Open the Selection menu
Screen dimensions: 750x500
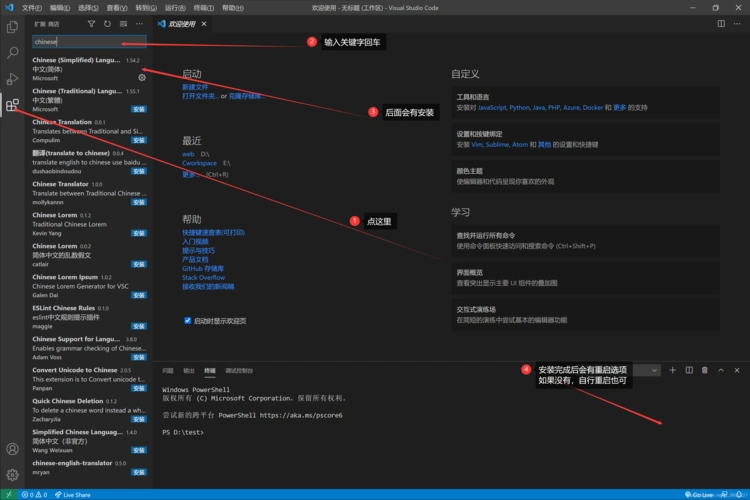(88, 8)
